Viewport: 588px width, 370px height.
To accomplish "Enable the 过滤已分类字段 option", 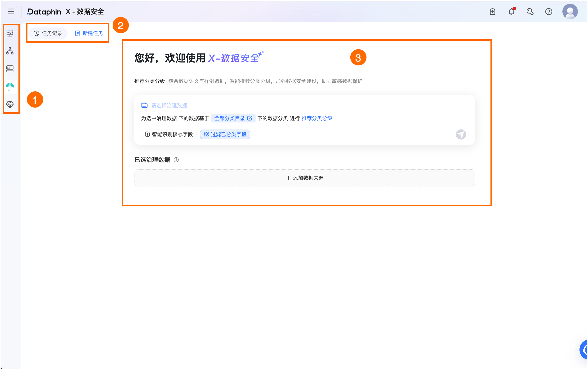I will click(225, 134).
